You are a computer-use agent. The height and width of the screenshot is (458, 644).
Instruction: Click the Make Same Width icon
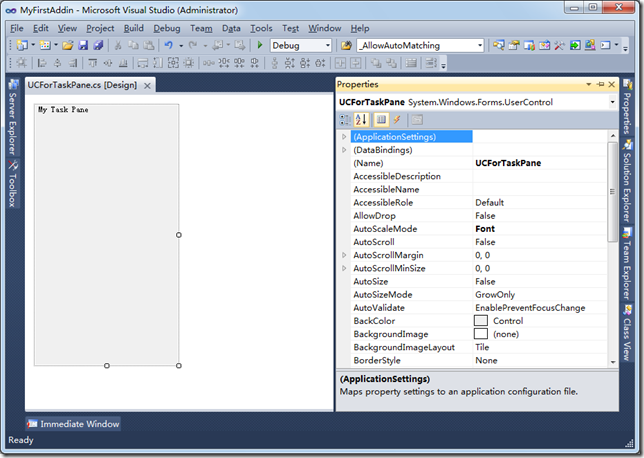click(143, 63)
